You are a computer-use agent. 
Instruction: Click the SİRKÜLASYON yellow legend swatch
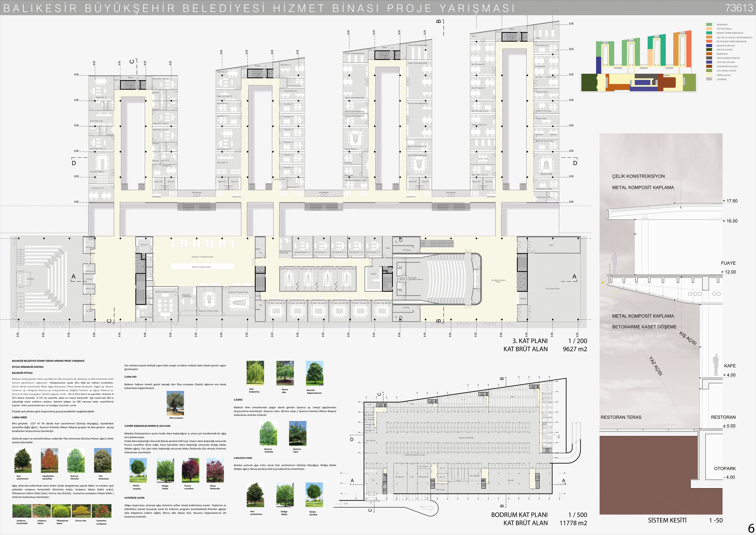coord(709,75)
